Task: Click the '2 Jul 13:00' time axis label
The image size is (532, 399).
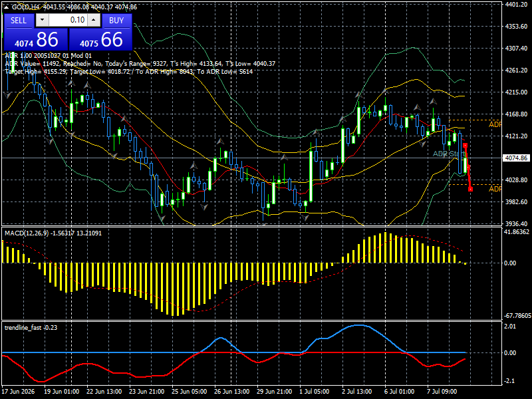Action: [x=356, y=392]
